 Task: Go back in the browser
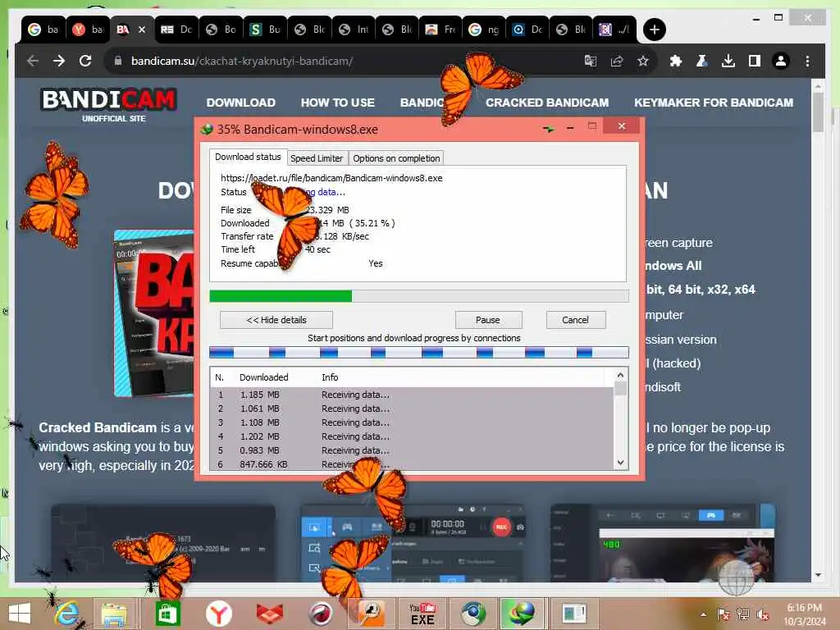point(33,61)
